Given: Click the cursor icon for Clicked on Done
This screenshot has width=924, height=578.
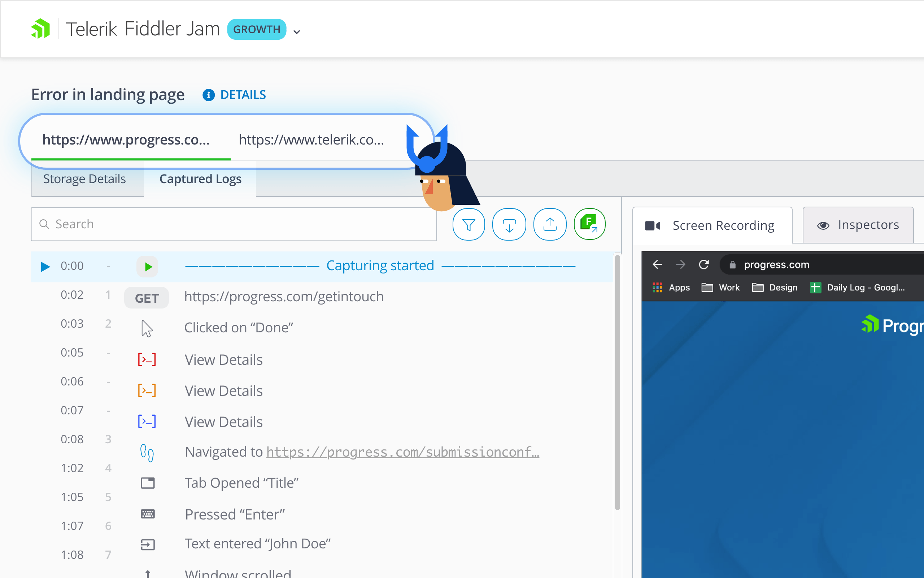Looking at the screenshot, I should (147, 329).
